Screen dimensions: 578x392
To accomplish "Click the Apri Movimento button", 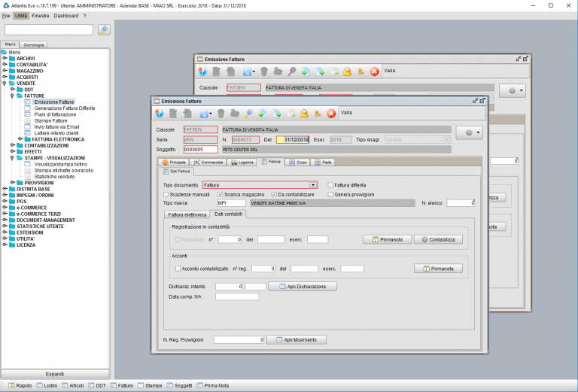I will pos(297,339).
